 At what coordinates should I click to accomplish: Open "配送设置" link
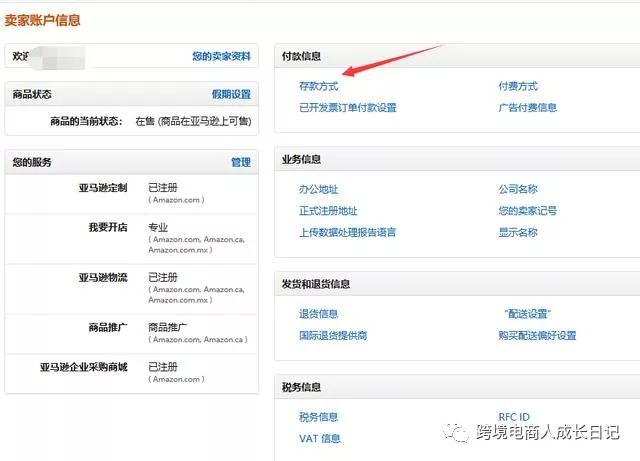(527, 314)
